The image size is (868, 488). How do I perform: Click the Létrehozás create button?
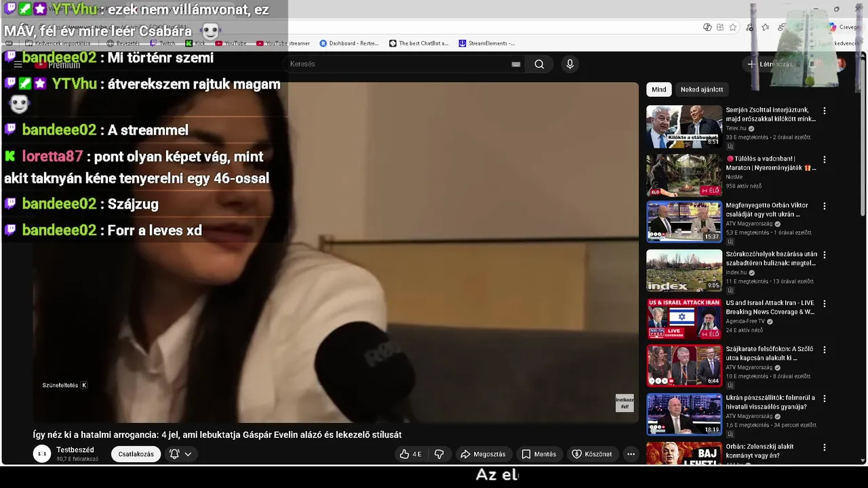tap(770, 64)
